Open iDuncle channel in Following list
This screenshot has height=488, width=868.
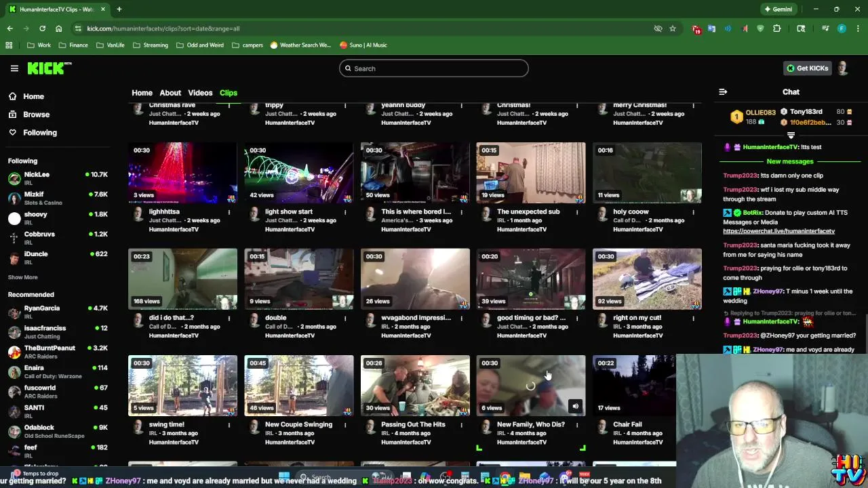point(59,258)
